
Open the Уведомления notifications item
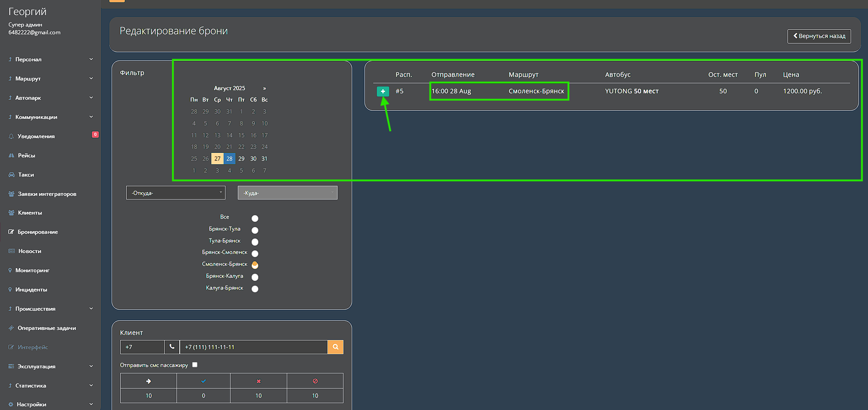(36, 136)
